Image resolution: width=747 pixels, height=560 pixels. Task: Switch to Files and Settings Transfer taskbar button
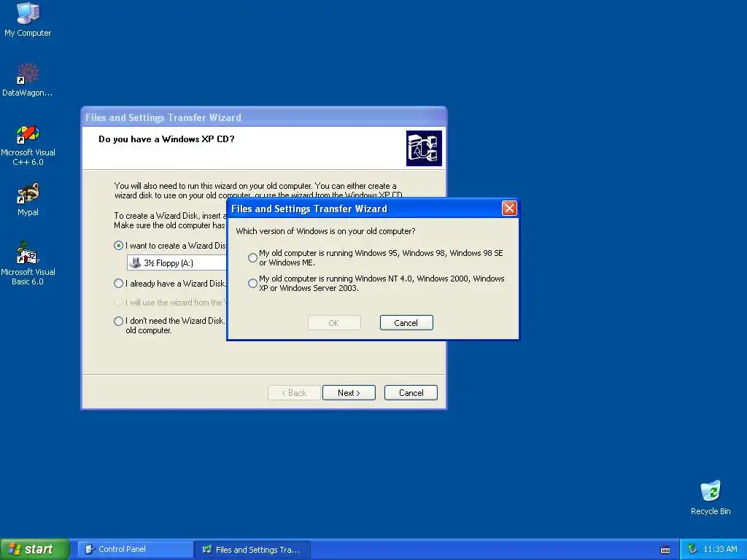coord(252,550)
